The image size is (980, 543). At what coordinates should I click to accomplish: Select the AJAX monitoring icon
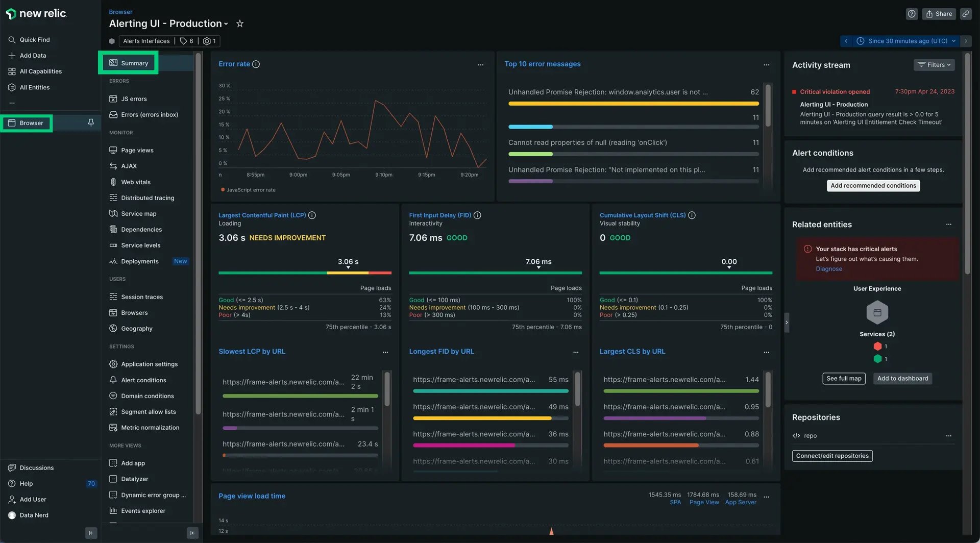pyautogui.click(x=113, y=166)
